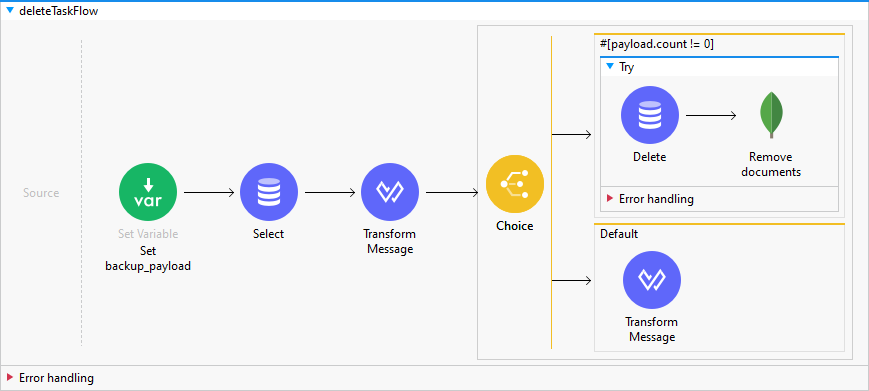Click the 'Remove documents' label

[771, 164]
